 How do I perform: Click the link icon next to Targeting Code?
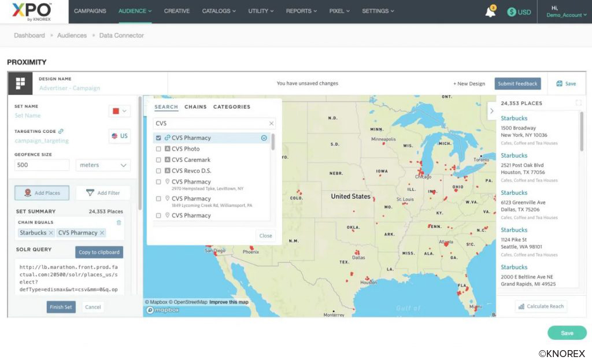[x=61, y=132]
